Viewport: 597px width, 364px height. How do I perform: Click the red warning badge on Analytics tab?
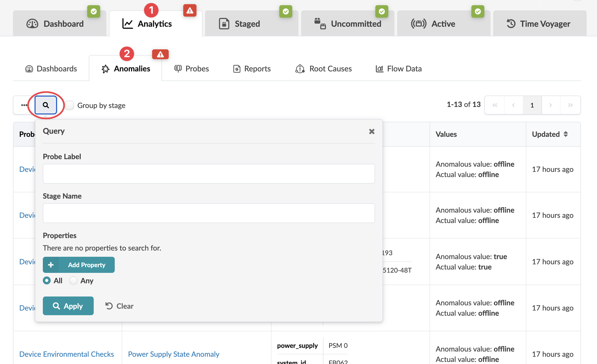click(190, 11)
